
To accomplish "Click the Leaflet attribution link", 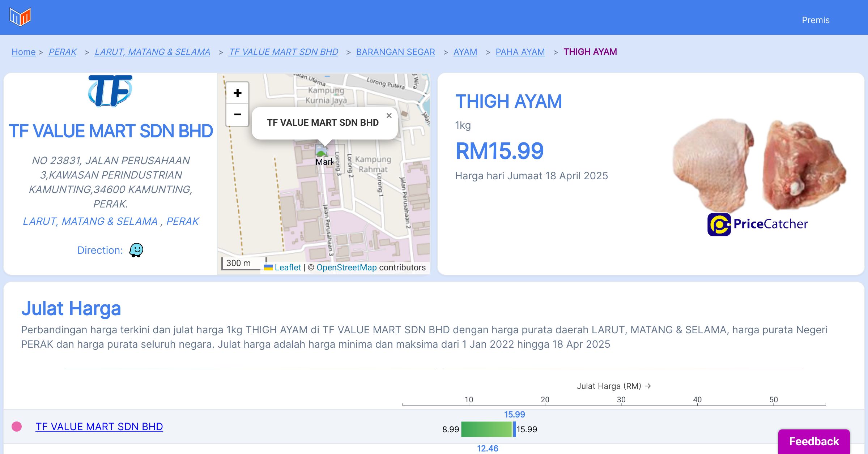I will click(x=288, y=267).
